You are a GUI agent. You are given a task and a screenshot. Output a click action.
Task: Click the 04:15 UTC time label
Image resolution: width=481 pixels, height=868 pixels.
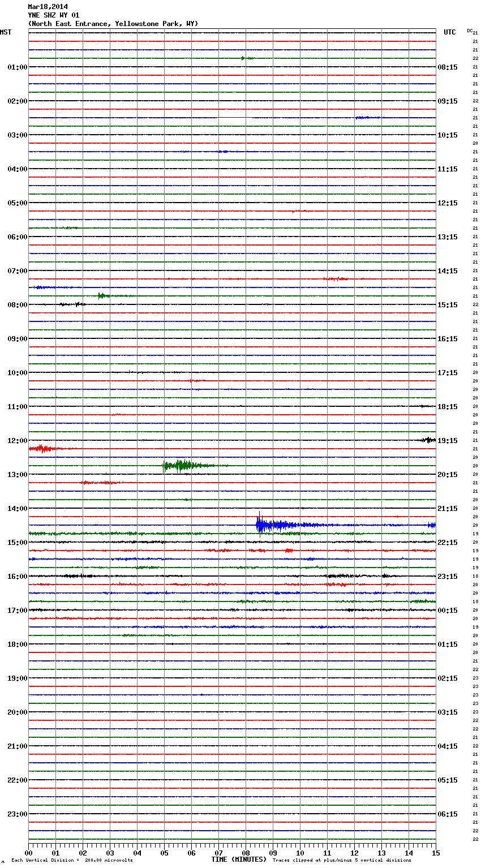coord(448,746)
